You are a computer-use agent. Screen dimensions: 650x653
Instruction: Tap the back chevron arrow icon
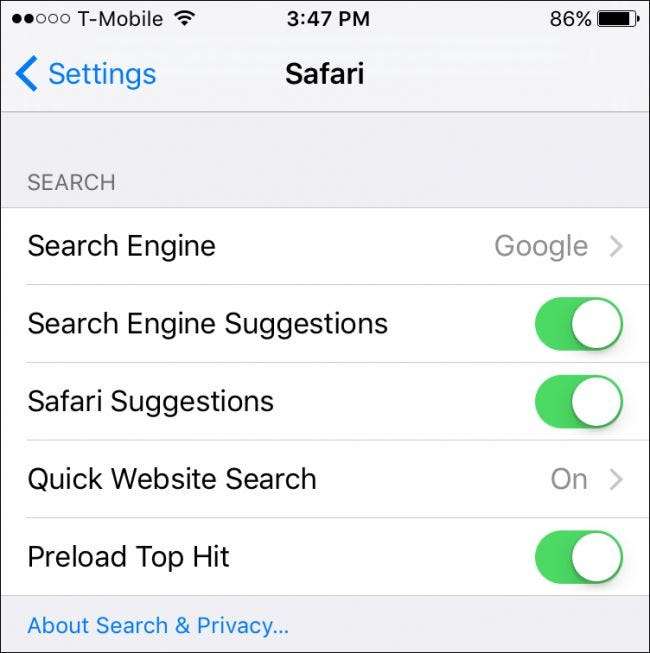[x=27, y=74]
